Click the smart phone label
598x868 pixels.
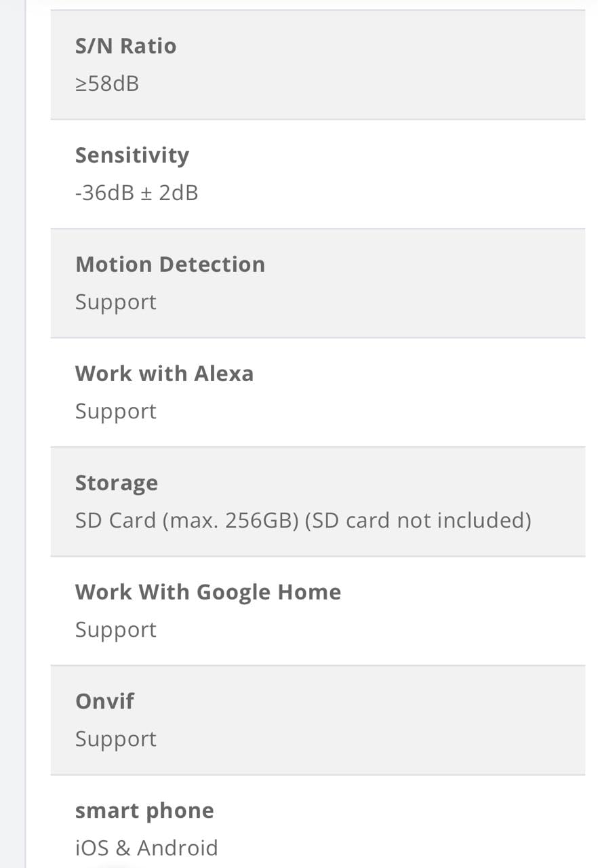tap(144, 810)
